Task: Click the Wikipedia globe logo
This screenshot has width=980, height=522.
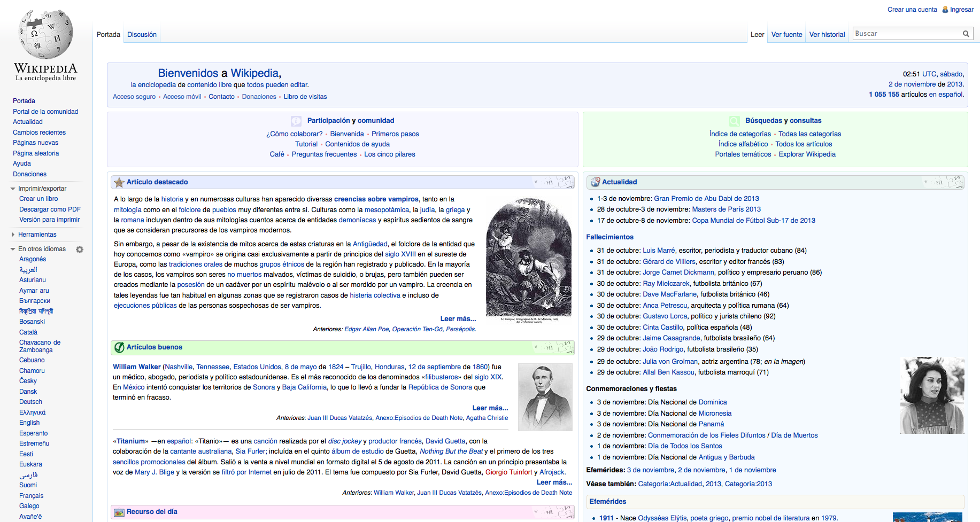Action: (45, 34)
